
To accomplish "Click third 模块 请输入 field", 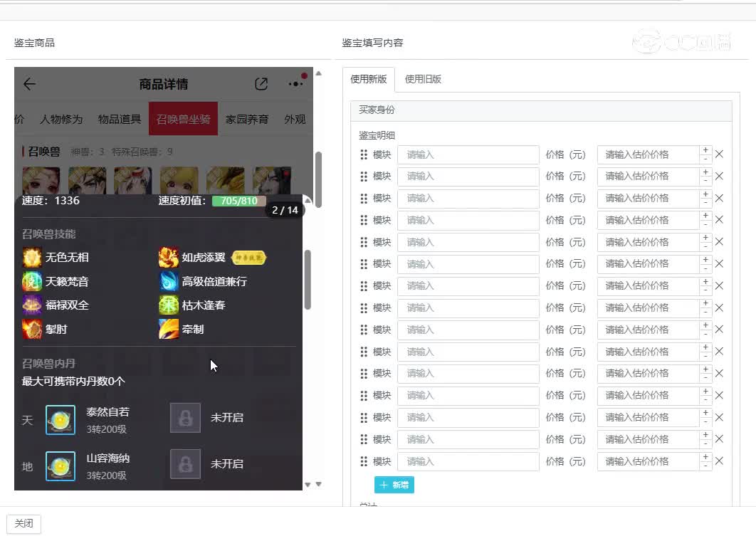I will (x=468, y=199).
